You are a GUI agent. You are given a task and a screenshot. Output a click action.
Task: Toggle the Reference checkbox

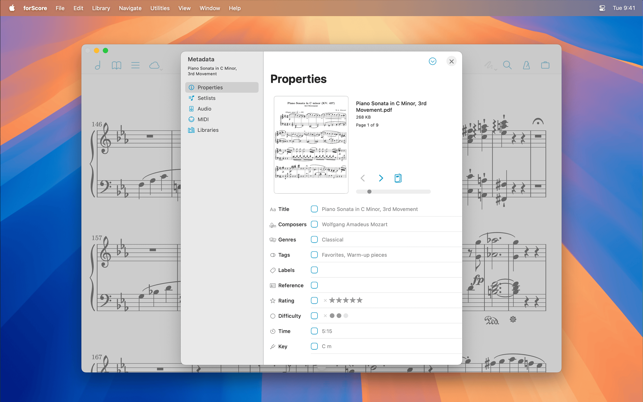point(314,285)
